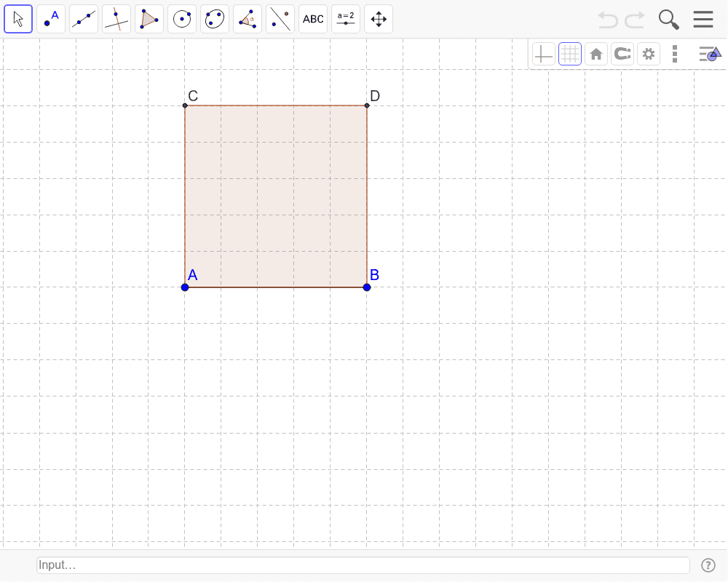Viewport: 728px width, 582px height.
Task: Toggle the grid display button
Action: (x=570, y=55)
